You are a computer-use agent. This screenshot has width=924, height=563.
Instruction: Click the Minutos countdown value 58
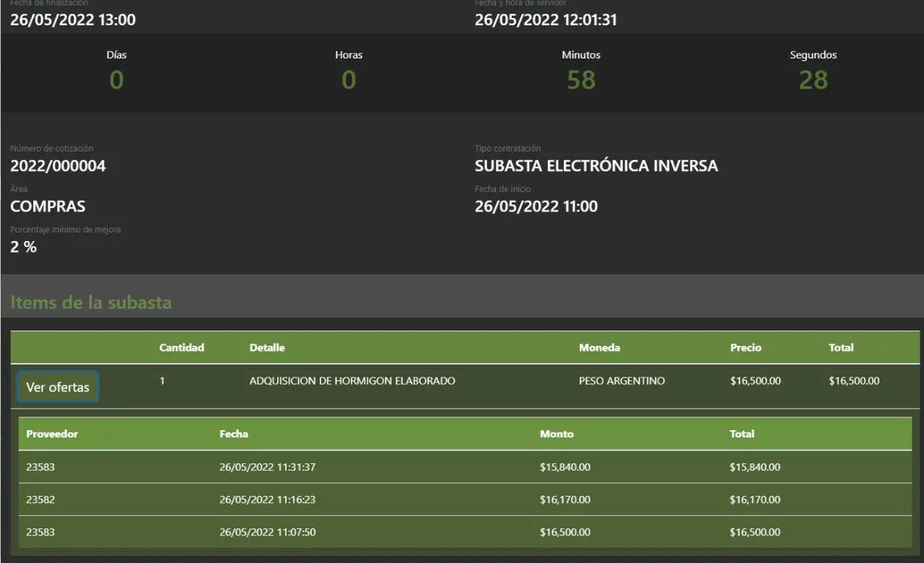click(x=581, y=79)
